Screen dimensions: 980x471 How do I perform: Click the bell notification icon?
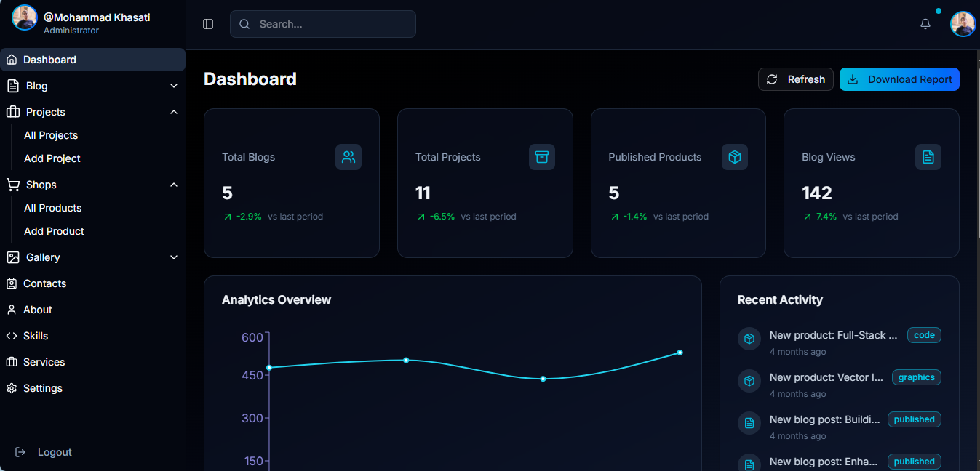925,23
